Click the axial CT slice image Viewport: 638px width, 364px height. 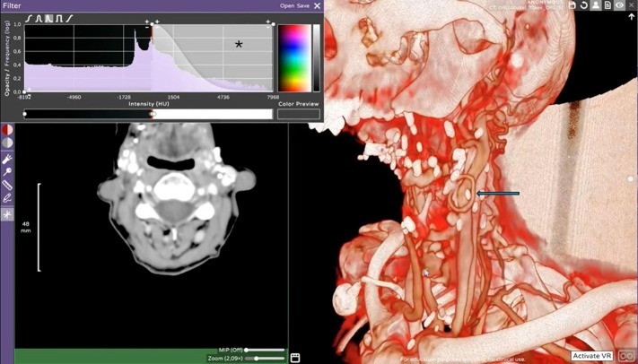click(x=176, y=199)
